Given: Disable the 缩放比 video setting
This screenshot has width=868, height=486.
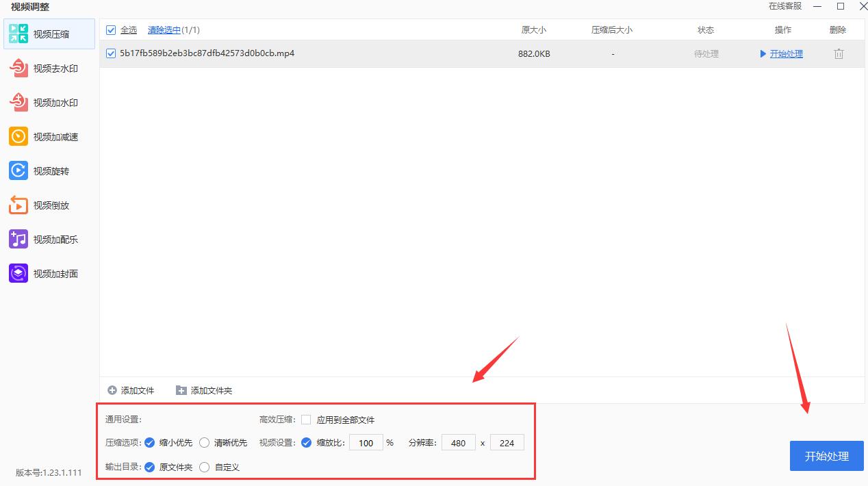Looking at the screenshot, I should 306,442.
